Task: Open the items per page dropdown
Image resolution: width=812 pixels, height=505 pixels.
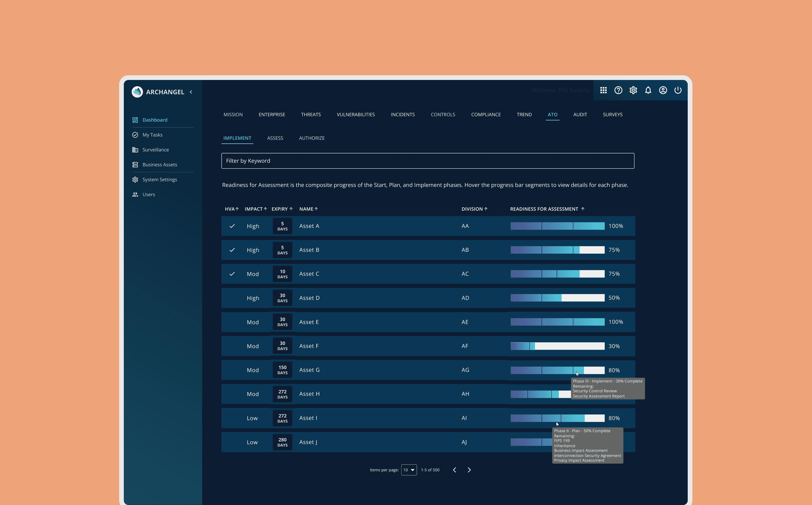Action: click(409, 470)
